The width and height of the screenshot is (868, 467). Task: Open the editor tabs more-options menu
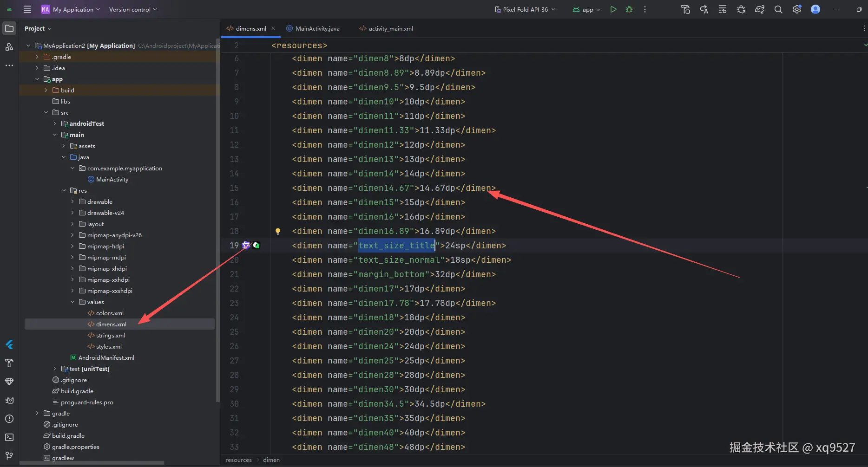coord(864,28)
